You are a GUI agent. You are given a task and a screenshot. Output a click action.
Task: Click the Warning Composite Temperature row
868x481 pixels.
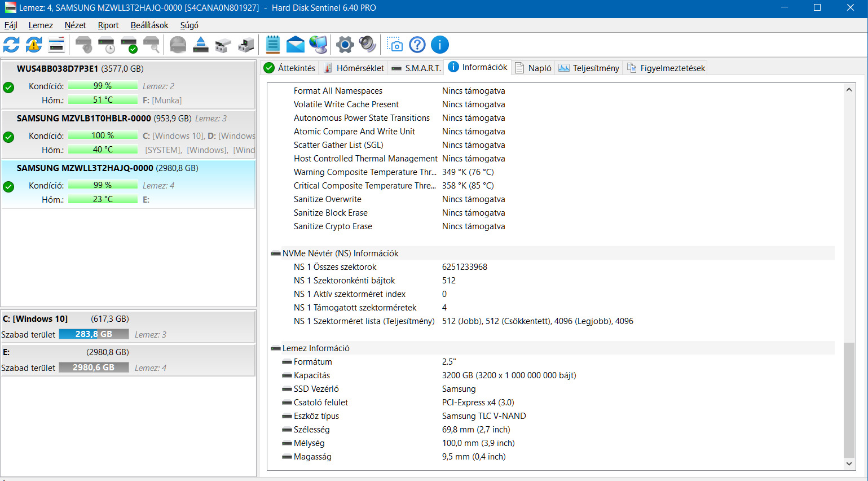coord(552,172)
